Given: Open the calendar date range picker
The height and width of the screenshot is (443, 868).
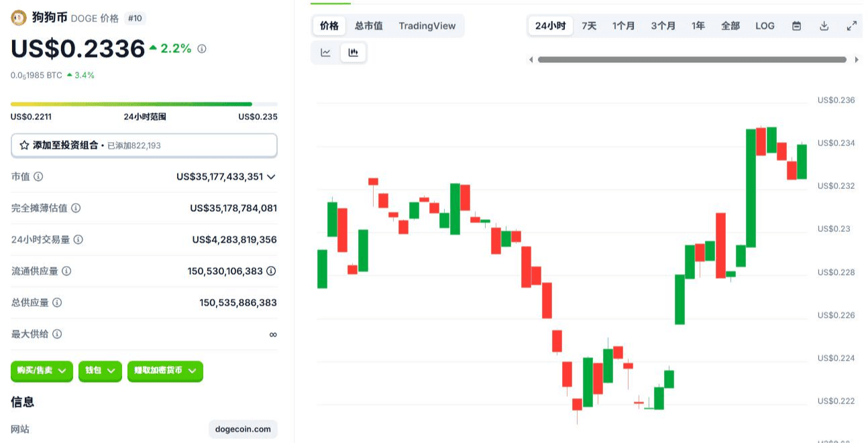Looking at the screenshot, I should click(x=796, y=26).
